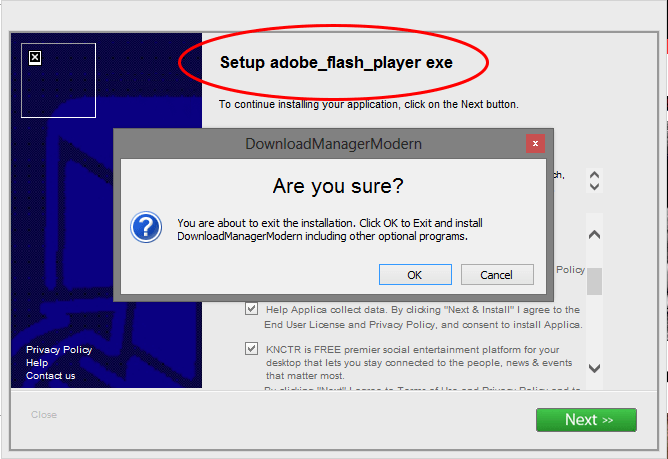Close the DownloadManagerModern dialog

[x=535, y=144]
